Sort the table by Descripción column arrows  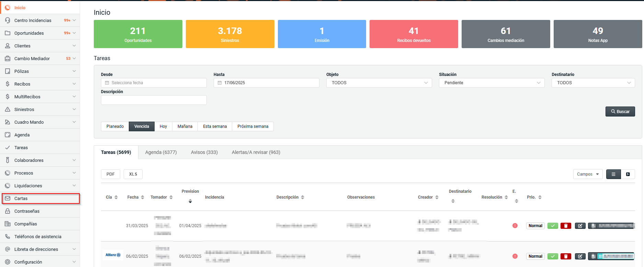[x=303, y=197]
